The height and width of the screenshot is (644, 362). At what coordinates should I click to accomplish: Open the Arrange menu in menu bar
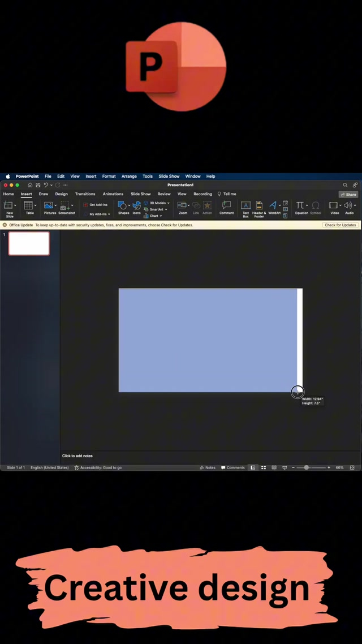129,176
